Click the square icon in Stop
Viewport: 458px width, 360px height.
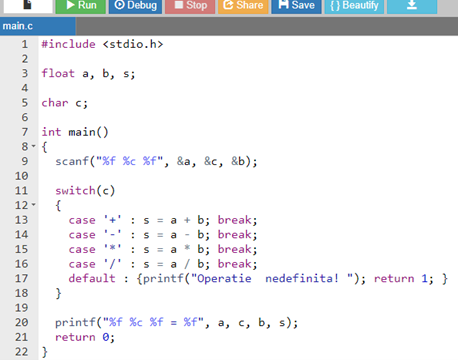coord(179,5)
